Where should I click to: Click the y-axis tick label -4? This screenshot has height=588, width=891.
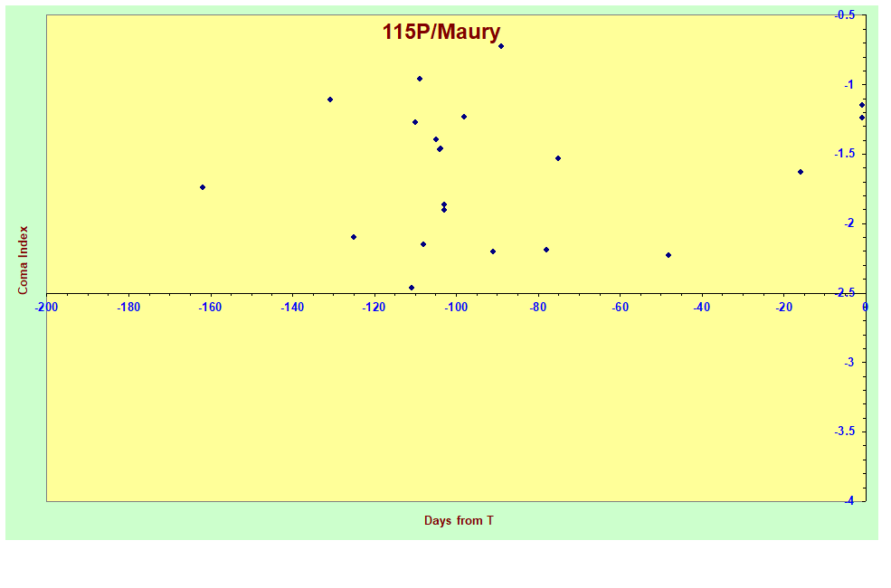849,501
